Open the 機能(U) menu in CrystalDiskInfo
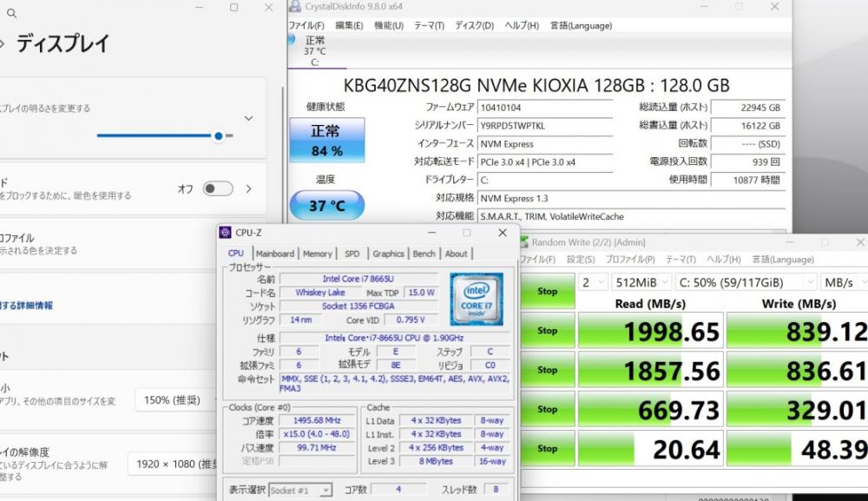The height and width of the screenshot is (501, 868). [389, 25]
